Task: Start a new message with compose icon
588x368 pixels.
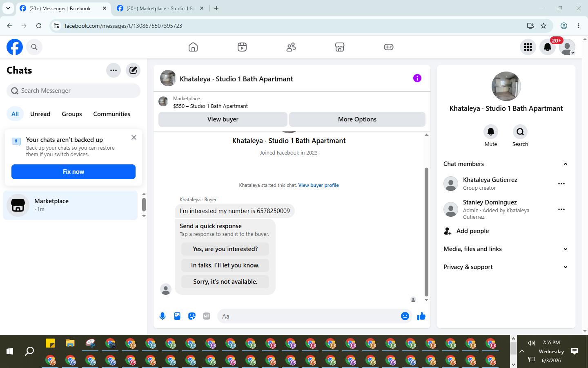Action: [133, 70]
